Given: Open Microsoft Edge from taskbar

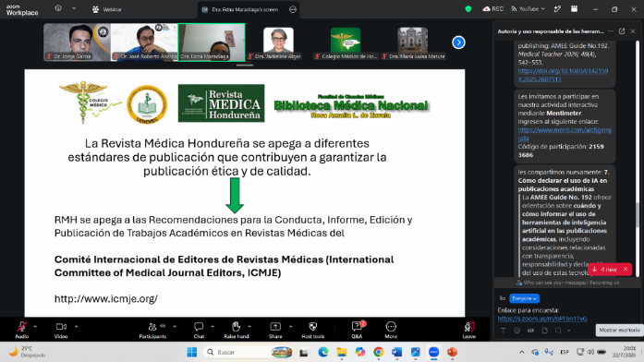Looking at the screenshot, I should pos(323,352).
